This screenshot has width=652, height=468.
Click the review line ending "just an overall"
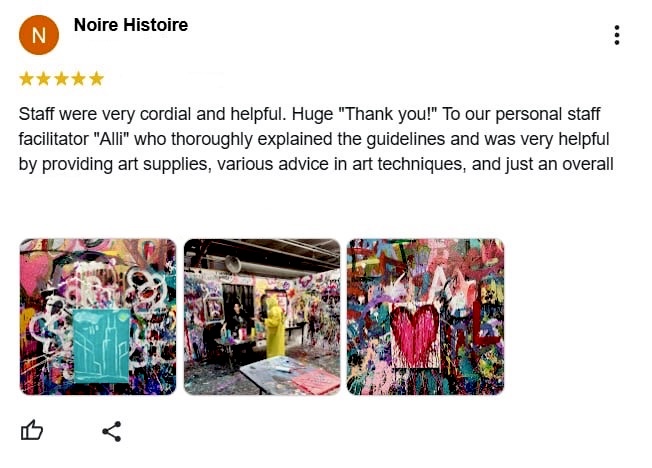pyautogui.click(x=316, y=164)
